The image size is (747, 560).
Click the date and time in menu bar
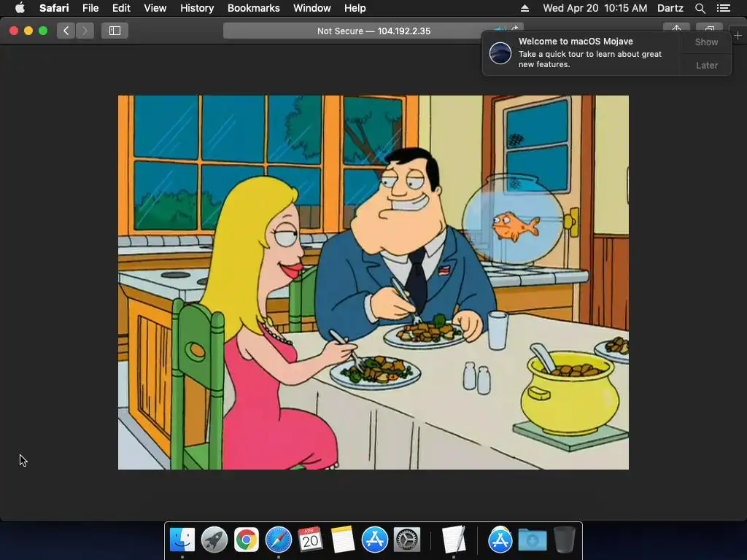(x=595, y=8)
